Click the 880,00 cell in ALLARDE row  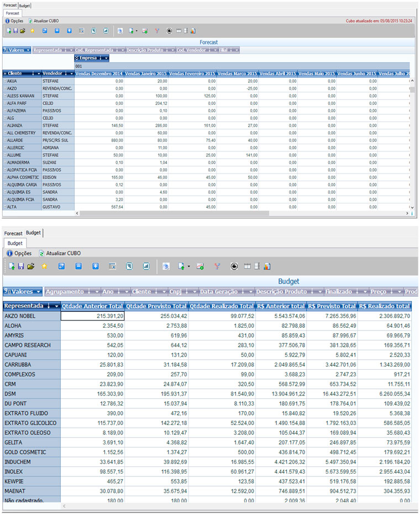click(99, 140)
